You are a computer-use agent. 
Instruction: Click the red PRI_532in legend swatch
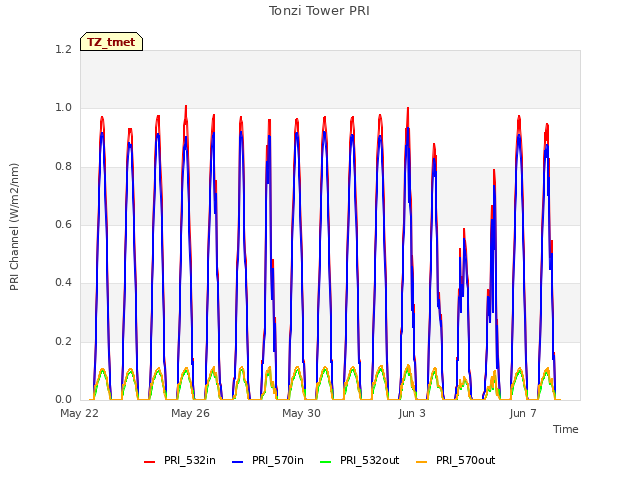point(149,462)
